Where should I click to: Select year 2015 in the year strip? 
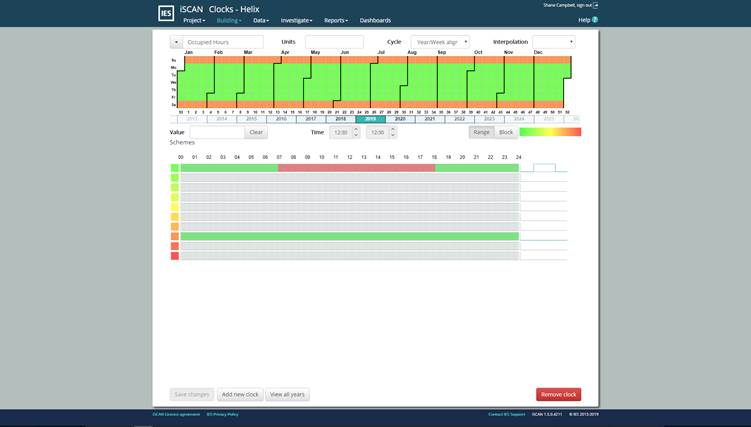[251, 119]
